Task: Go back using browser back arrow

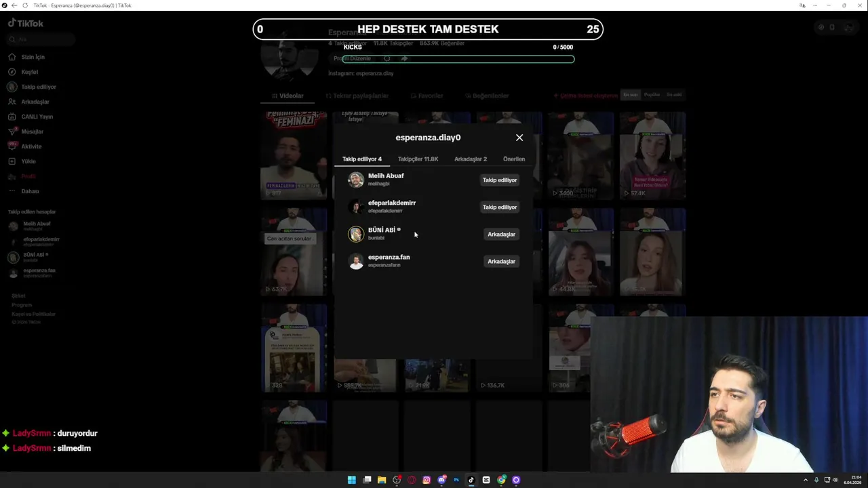Action: click(14, 5)
